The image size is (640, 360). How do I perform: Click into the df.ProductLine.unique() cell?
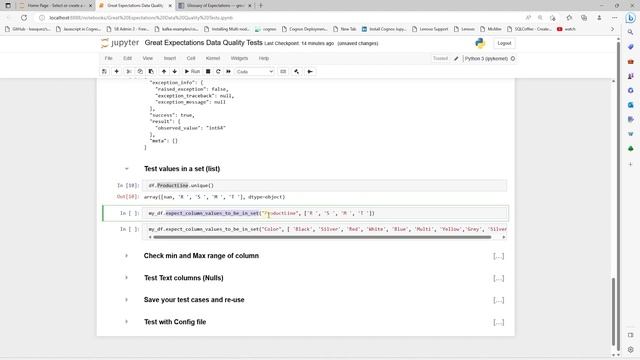click(324, 185)
